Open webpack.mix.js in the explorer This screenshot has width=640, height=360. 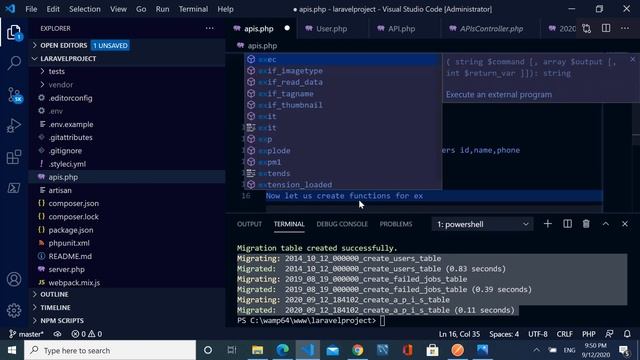[x=127, y=282]
